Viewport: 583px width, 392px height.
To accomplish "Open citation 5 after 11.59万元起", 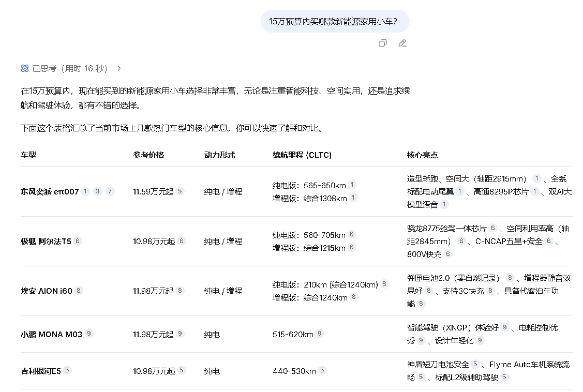I will coord(180,191).
